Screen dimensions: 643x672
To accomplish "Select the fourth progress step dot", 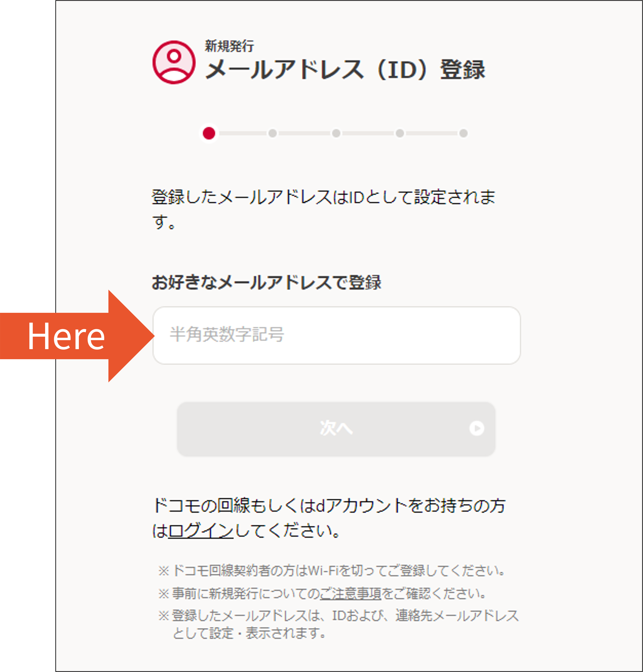I will click(400, 133).
